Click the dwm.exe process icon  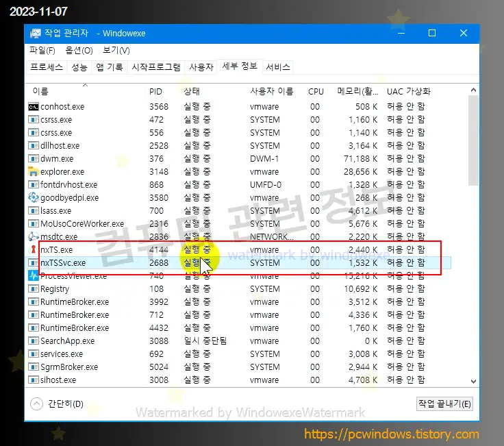click(x=33, y=158)
